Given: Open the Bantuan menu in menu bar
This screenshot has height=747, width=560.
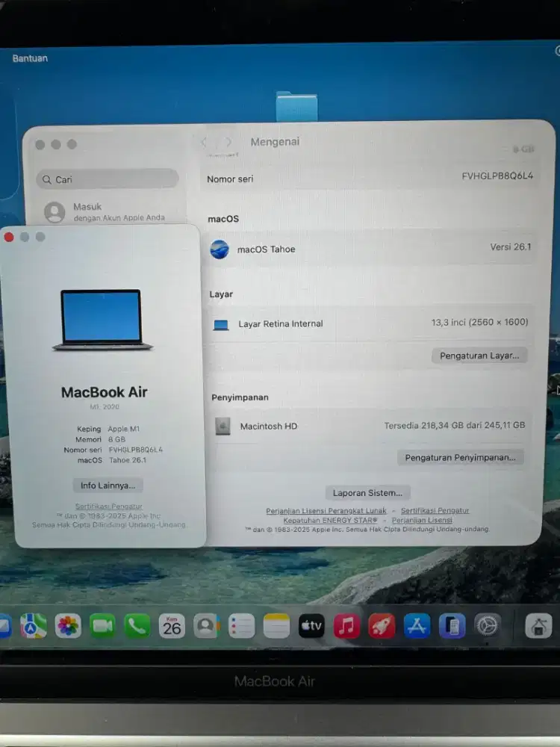Looking at the screenshot, I should pyautogui.click(x=30, y=58).
